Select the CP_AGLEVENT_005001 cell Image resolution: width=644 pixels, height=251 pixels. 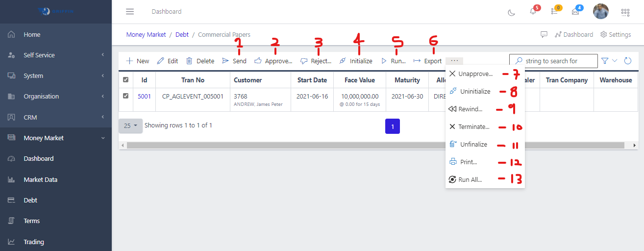[x=193, y=100]
